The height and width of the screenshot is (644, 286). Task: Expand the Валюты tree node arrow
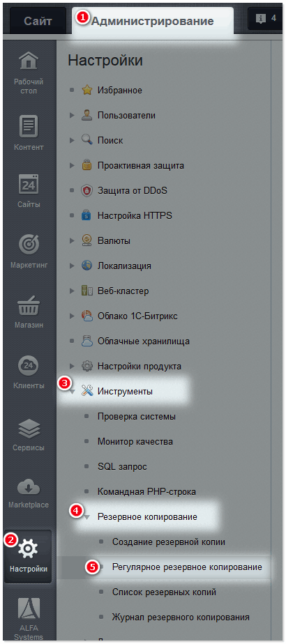[x=73, y=240]
